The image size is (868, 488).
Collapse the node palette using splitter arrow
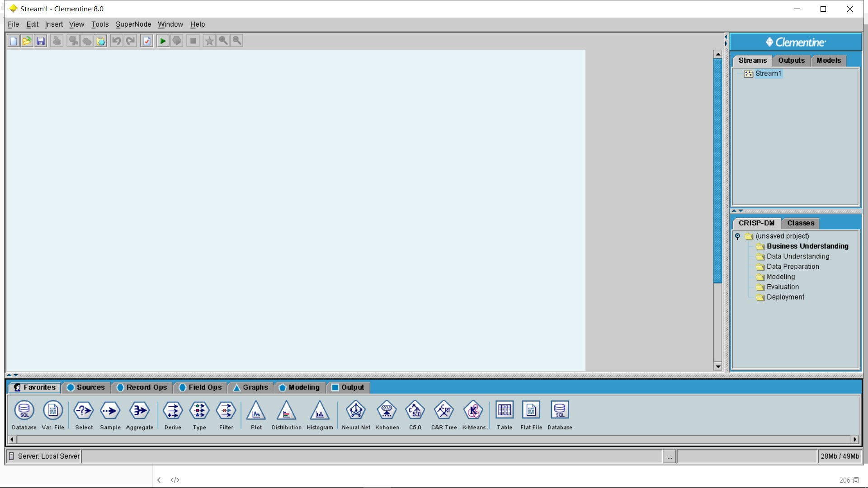tap(16, 375)
